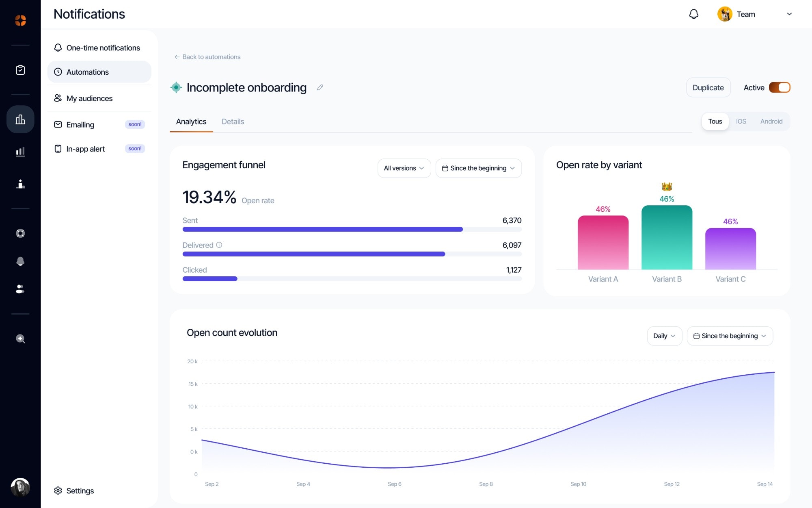The height and width of the screenshot is (508, 812).
Task: Open the user profile avatar in sidebar
Action: [x=20, y=487]
